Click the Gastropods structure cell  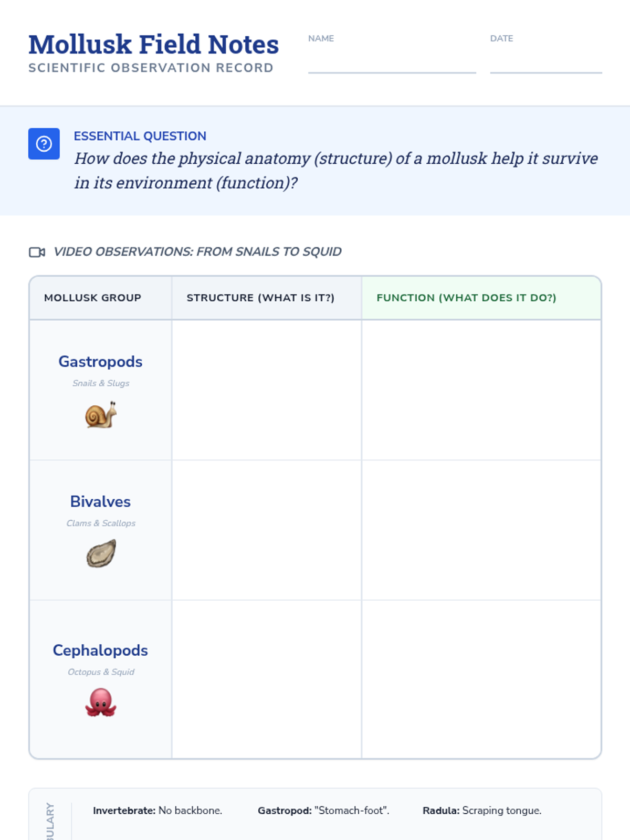coord(266,390)
